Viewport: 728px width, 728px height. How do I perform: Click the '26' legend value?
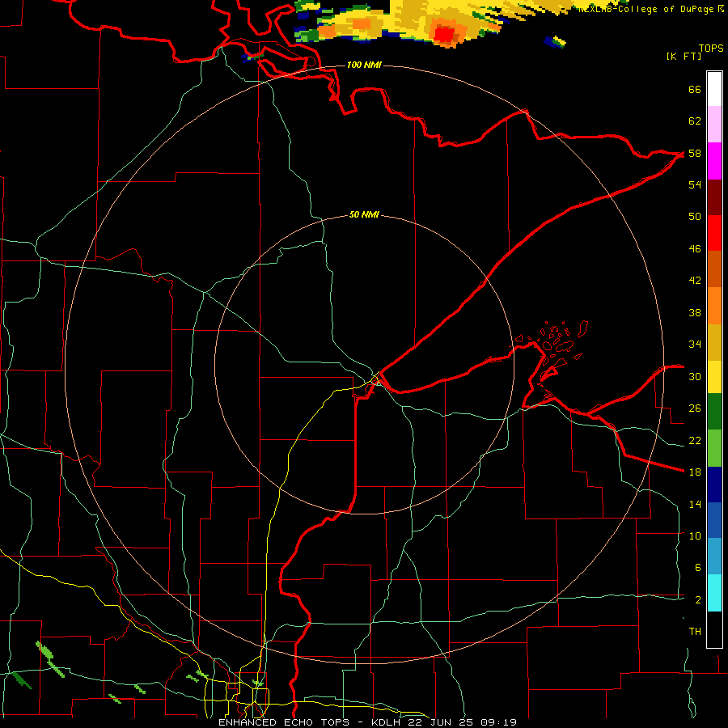pos(695,408)
